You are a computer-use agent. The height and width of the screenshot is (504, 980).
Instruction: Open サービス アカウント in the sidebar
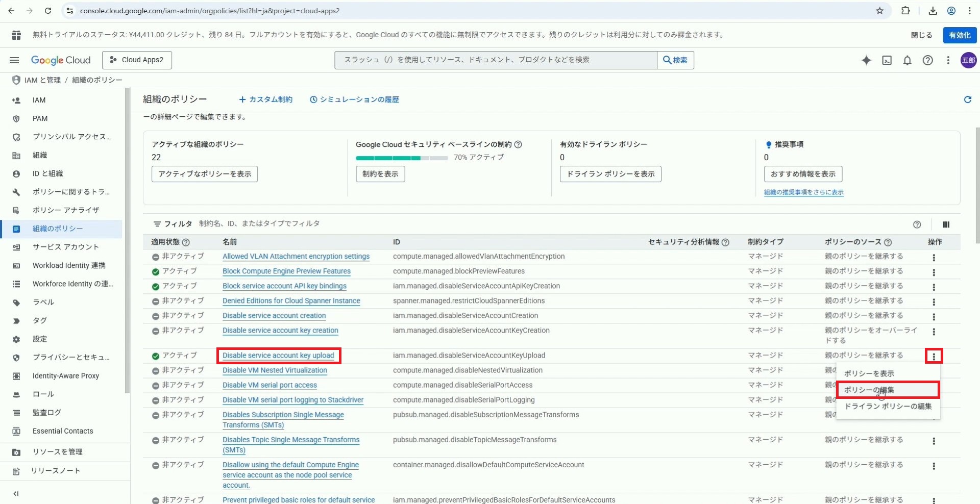(65, 247)
